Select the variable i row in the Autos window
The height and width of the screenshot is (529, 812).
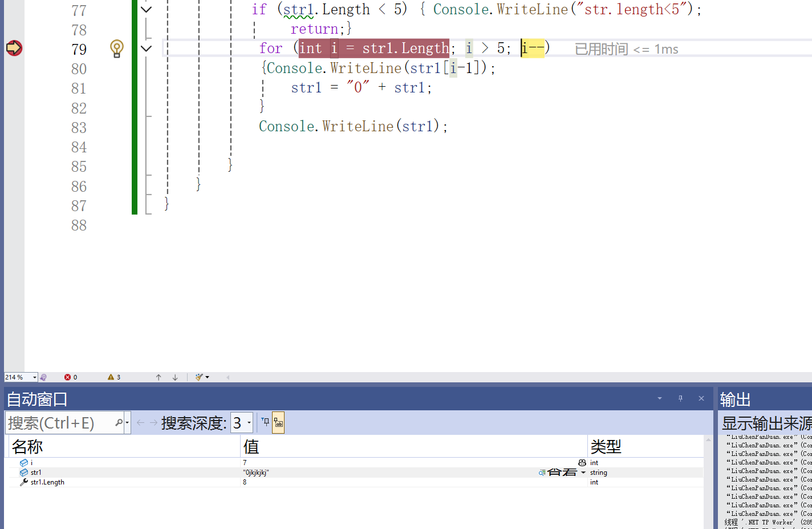pos(356,463)
